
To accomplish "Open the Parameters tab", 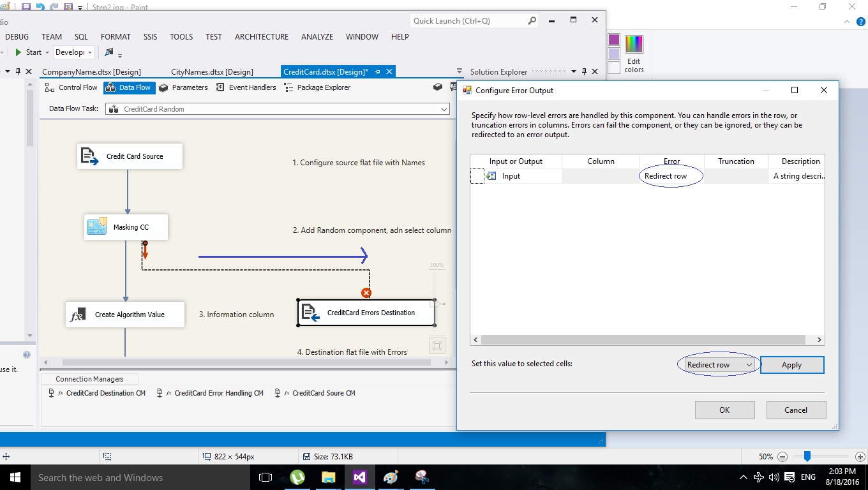I will (183, 87).
